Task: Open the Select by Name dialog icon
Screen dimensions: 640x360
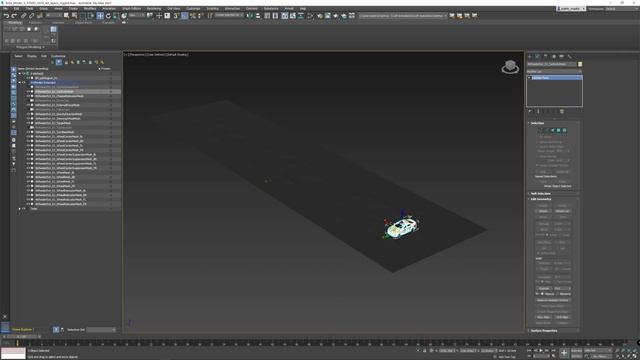Action: pos(74,16)
